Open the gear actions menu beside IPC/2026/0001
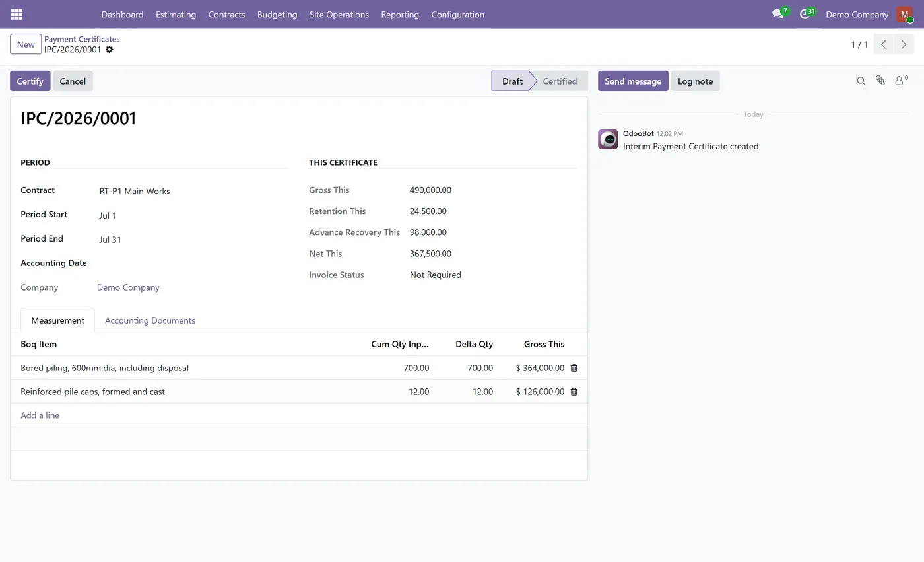 click(110, 50)
